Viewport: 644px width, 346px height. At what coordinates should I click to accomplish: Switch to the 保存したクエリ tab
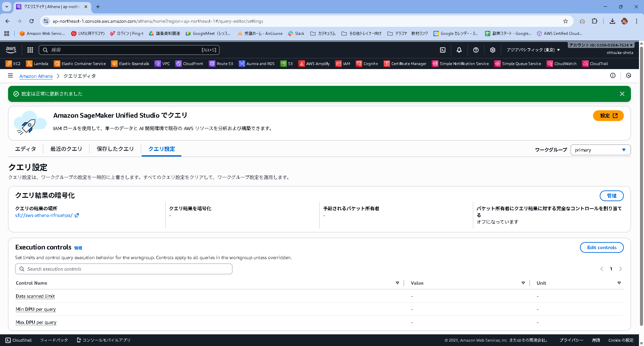(x=115, y=149)
